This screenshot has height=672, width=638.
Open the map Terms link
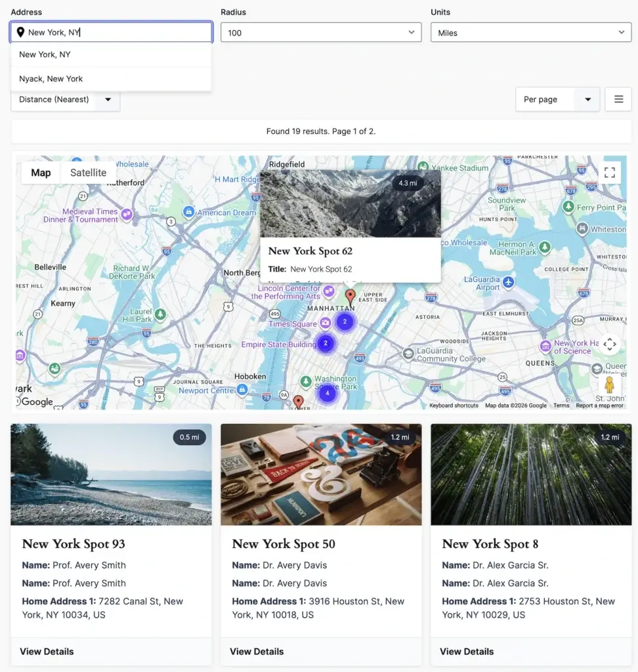561,406
